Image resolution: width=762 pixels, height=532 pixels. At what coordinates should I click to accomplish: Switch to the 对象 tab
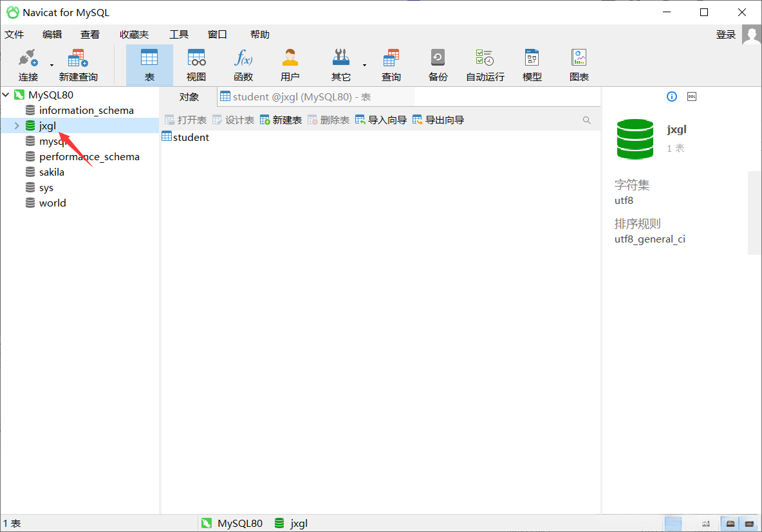[189, 96]
